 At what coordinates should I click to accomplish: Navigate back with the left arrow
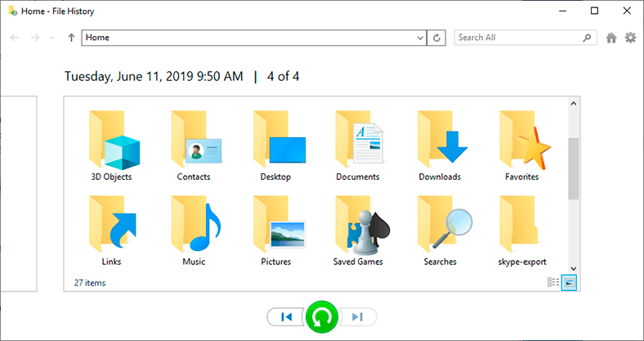tap(15, 38)
